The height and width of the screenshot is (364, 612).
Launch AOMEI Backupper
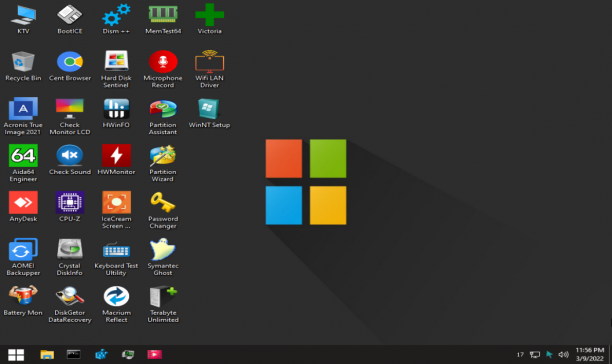(23, 257)
